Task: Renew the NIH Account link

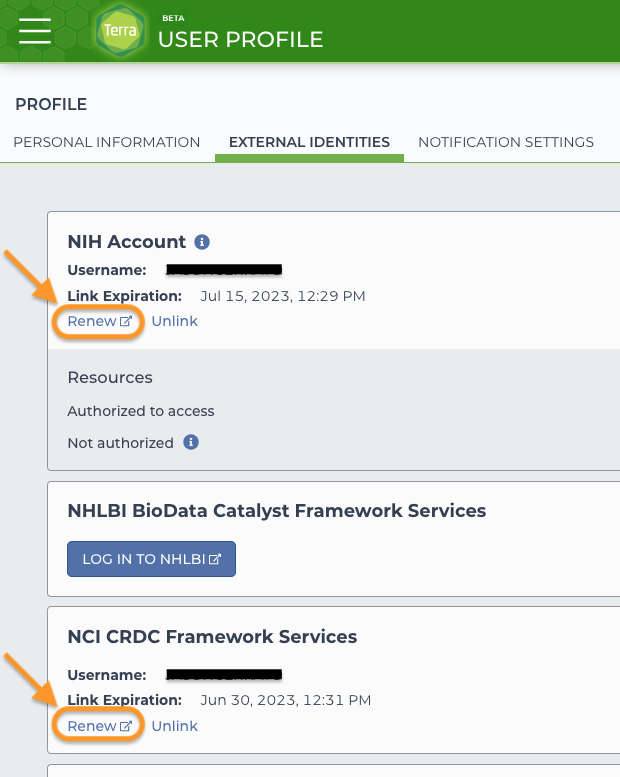Action: point(92,321)
